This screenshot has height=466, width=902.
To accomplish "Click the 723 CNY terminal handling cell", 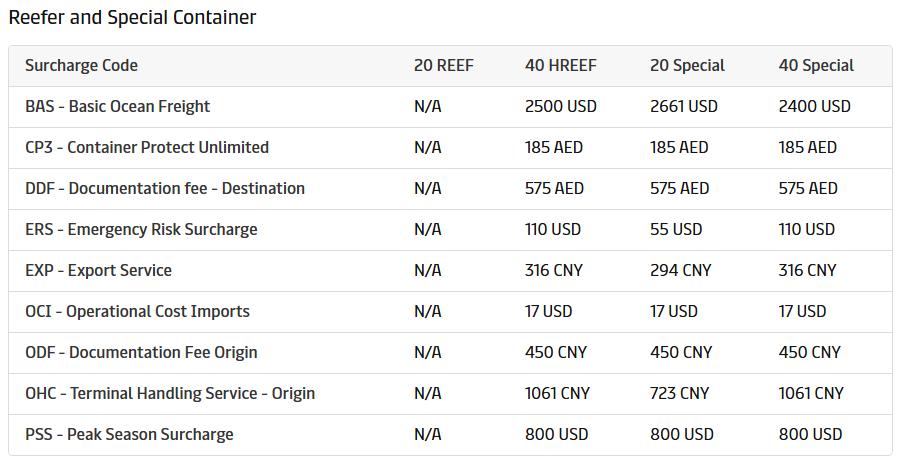I will coord(680,394).
